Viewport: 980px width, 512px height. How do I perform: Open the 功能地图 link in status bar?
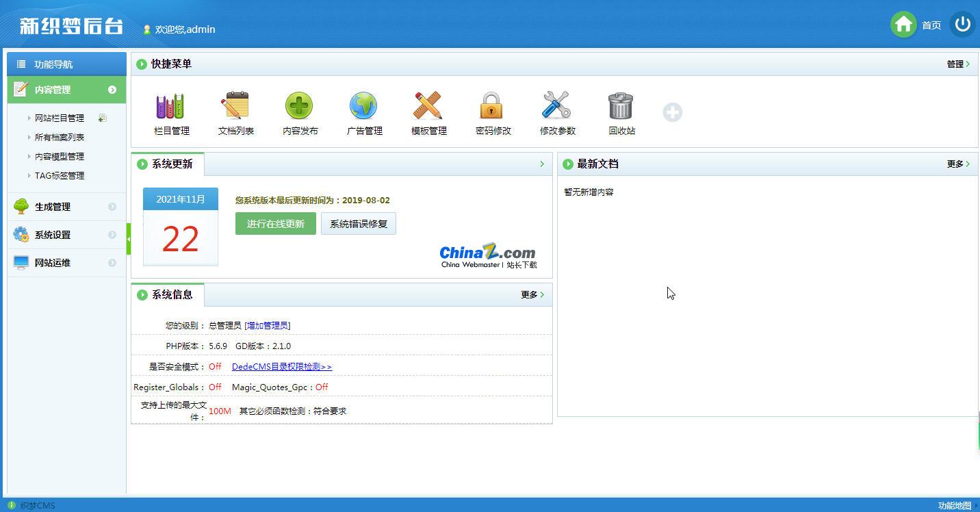955,506
